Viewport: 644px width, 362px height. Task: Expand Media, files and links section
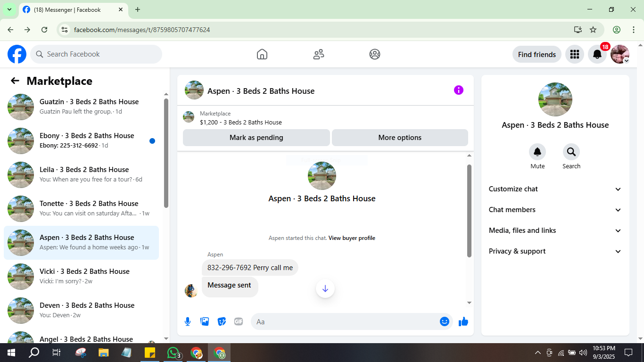[555, 230]
